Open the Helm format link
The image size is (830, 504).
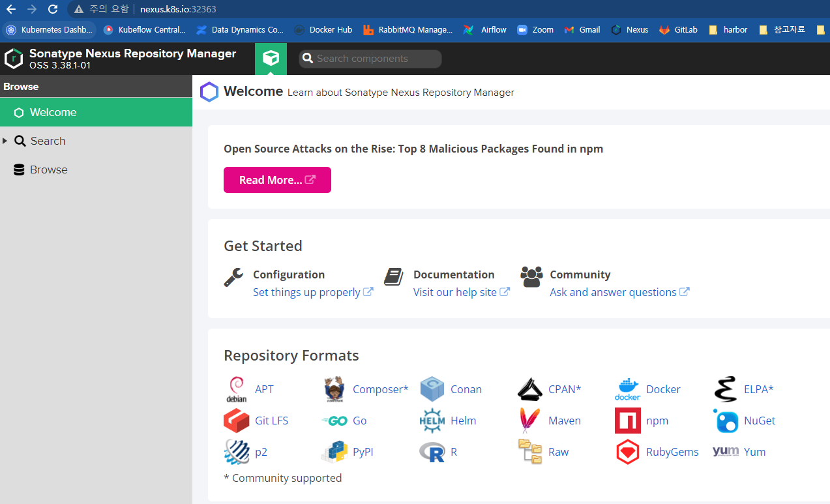click(464, 421)
